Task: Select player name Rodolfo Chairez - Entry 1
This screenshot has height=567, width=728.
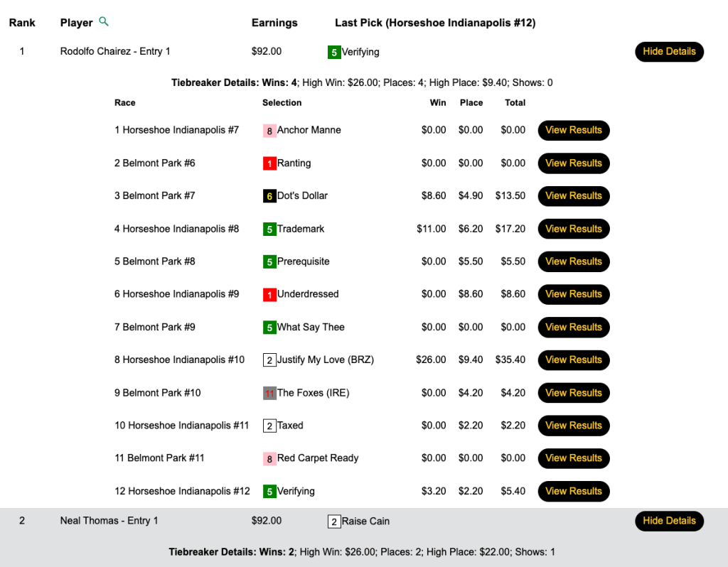Action: [115, 52]
